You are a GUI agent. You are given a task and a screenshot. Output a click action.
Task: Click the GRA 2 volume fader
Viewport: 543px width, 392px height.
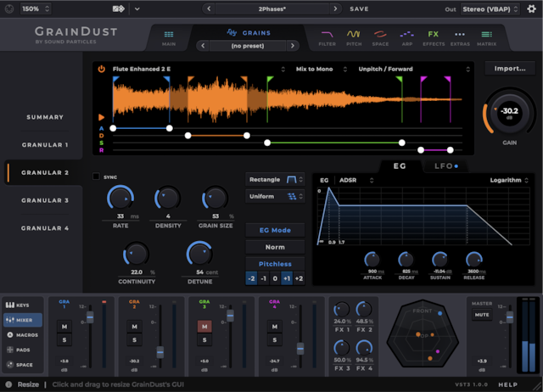pos(160,352)
